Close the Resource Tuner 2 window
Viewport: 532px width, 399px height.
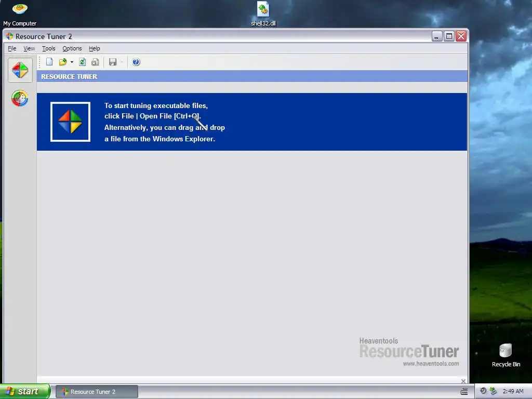(x=461, y=36)
